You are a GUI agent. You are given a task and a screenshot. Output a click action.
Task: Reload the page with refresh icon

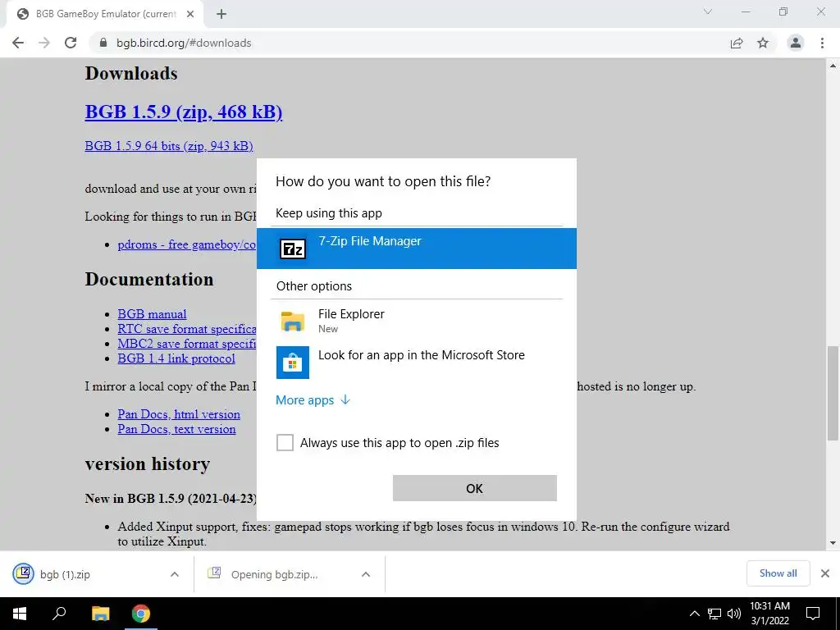point(71,43)
